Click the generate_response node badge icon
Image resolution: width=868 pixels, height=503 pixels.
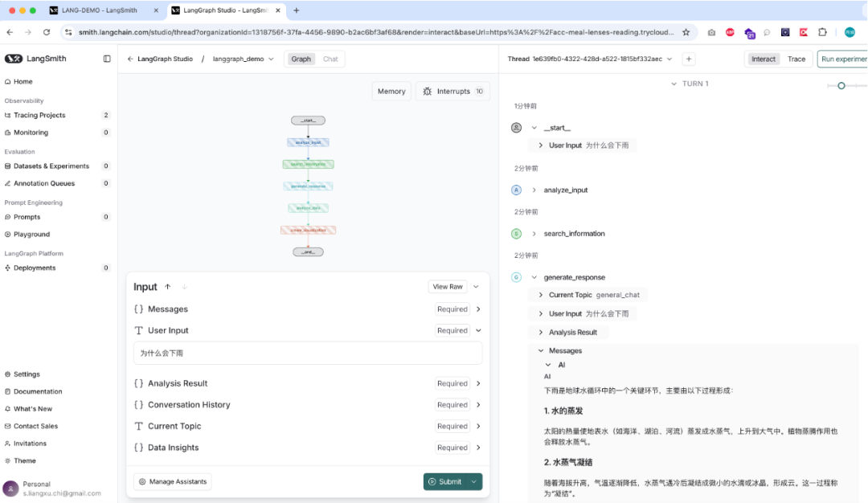tap(516, 277)
